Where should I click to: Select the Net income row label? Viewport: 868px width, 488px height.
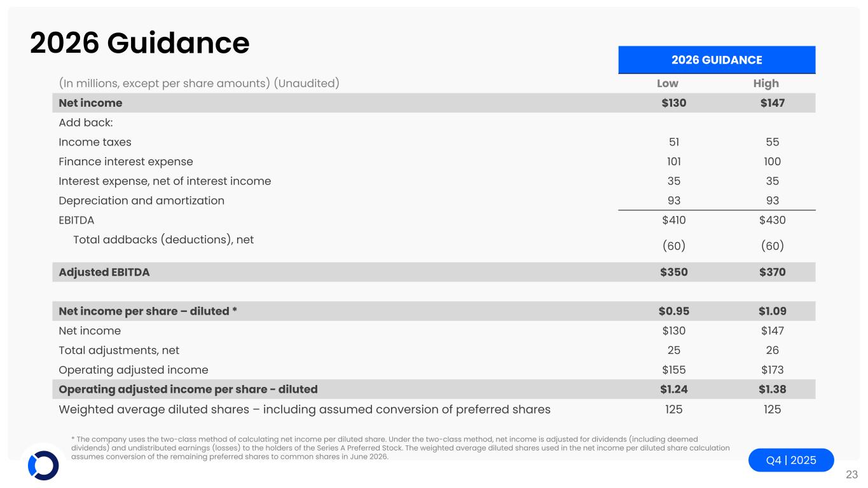(x=90, y=103)
